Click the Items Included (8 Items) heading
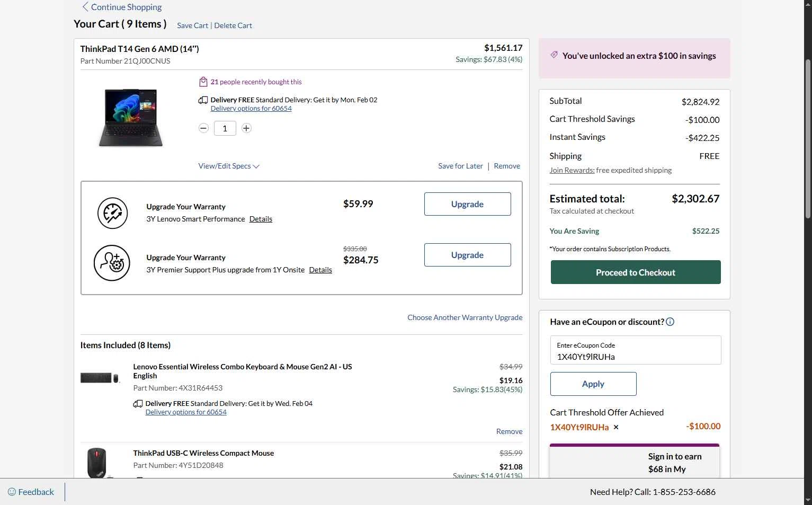 coord(126,345)
